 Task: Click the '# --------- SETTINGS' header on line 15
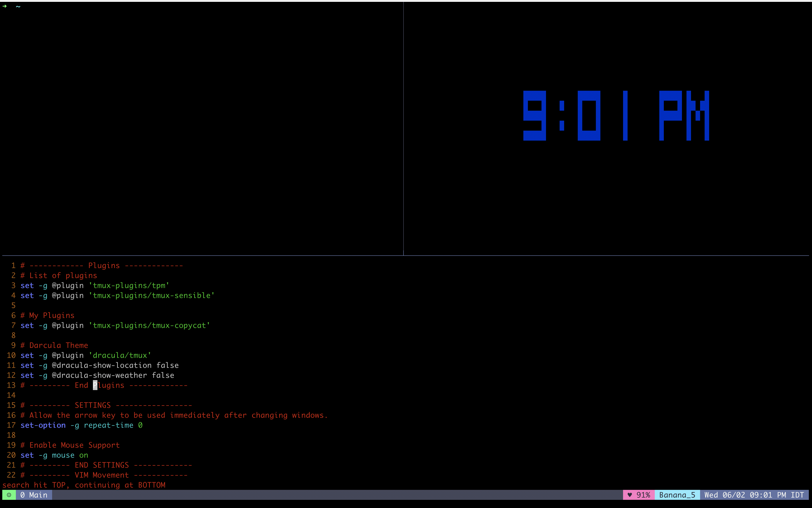pos(106,405)
